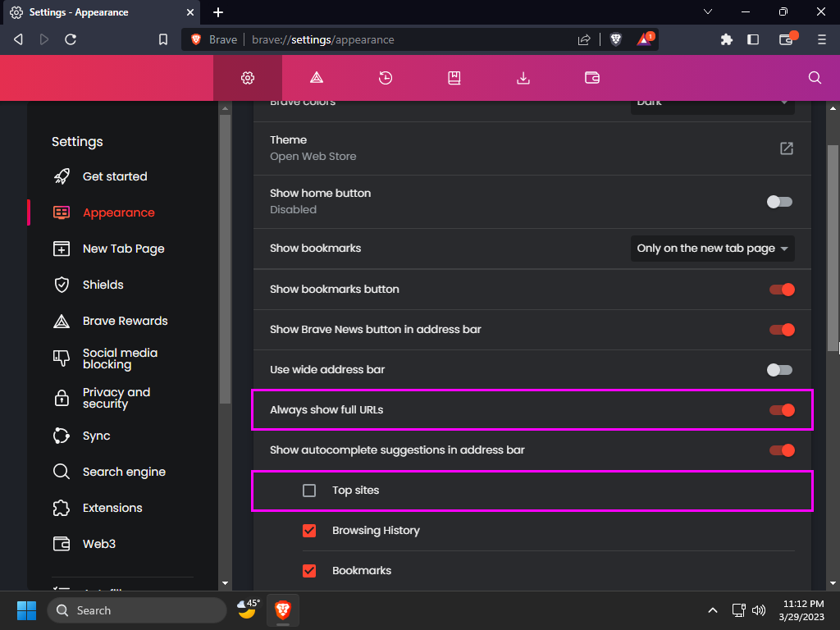Open the Brave Wallet icon in toolbar
Image resolution: width=840 pixels, height=630 pixels.
(787, 39)
